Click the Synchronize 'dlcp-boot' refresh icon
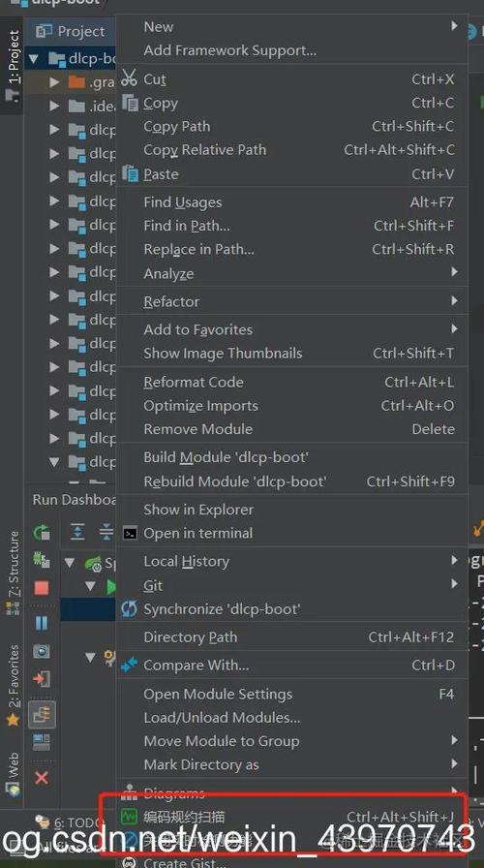Screen dimensions: 484x868 coord(129,609)
